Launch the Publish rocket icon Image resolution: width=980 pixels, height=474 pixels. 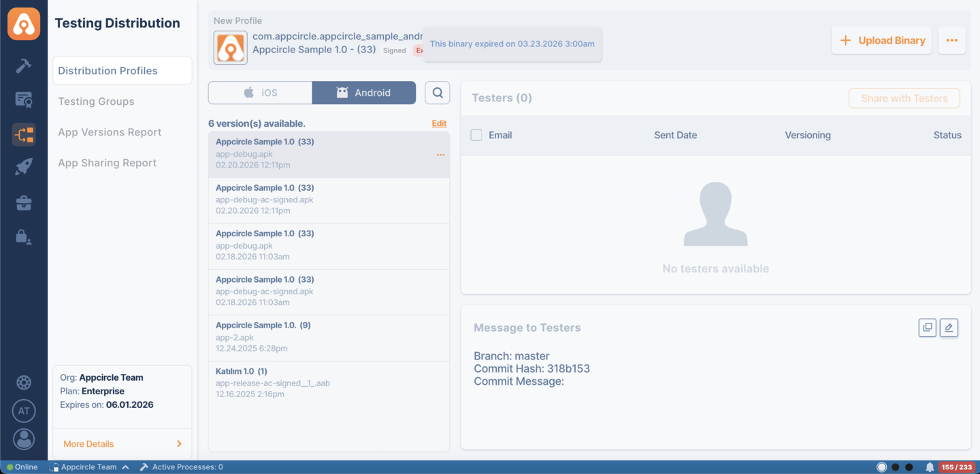click(24, 166)
